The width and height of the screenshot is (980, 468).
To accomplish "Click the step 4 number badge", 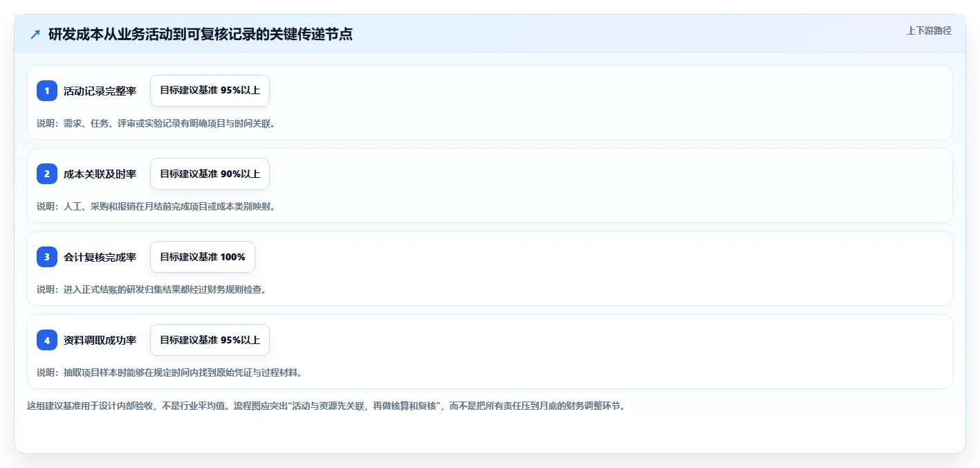I will click(47, 340).
